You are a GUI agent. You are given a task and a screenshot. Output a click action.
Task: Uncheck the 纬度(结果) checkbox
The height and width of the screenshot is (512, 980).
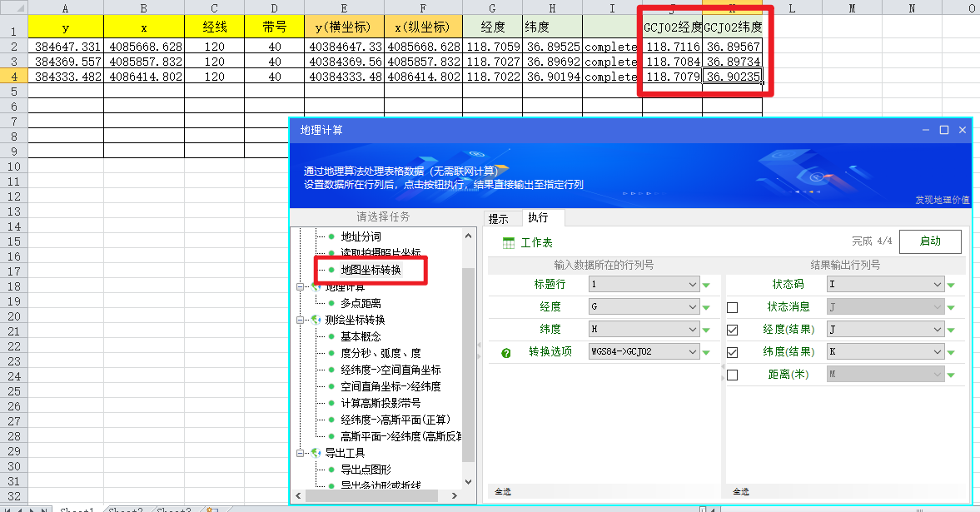(733, 353)
